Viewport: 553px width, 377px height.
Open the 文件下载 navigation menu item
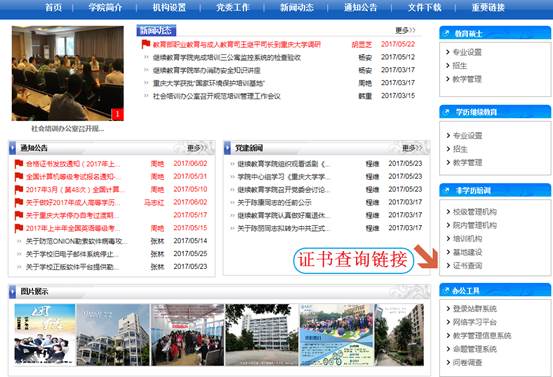(x=425, y=7)
